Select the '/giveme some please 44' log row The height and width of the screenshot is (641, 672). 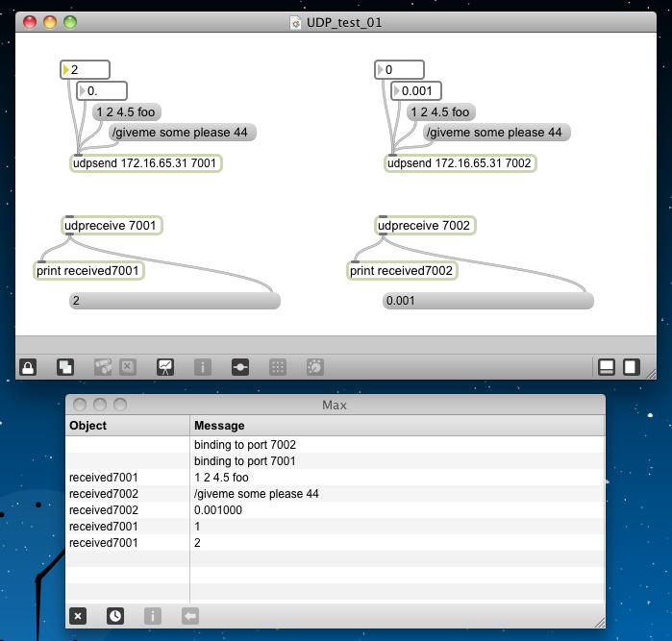tap(336, 494)
